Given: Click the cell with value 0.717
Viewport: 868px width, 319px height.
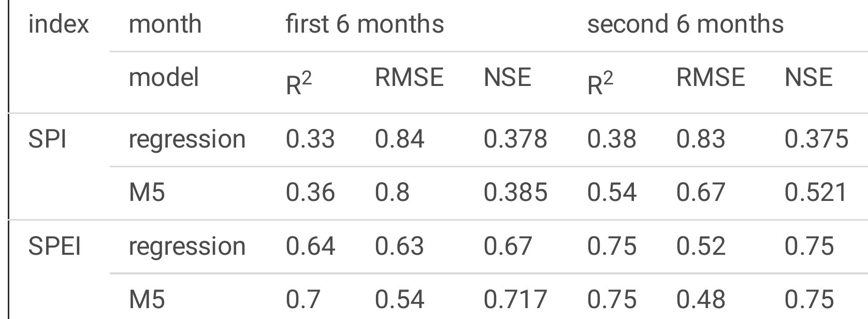Looking at the screenshot, I should pyautogui.click(x=515, y=299).
